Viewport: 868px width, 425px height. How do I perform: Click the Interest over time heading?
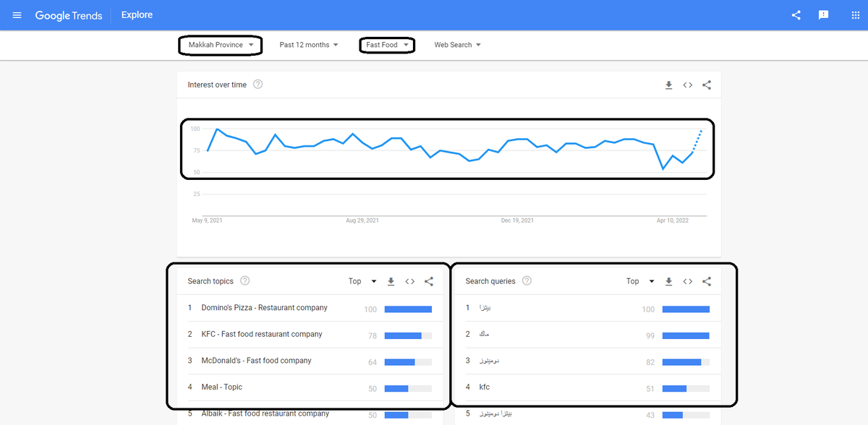pyautogui.click(x=217, y=85)
